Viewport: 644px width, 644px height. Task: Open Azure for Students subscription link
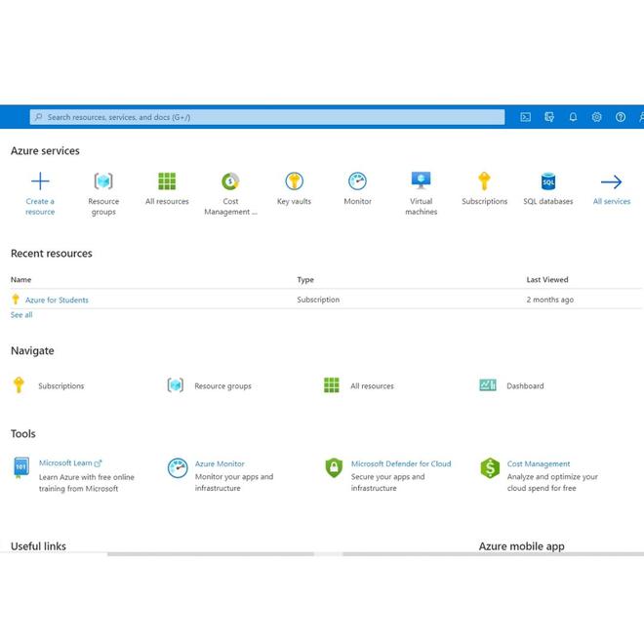[x=57, y=301]
